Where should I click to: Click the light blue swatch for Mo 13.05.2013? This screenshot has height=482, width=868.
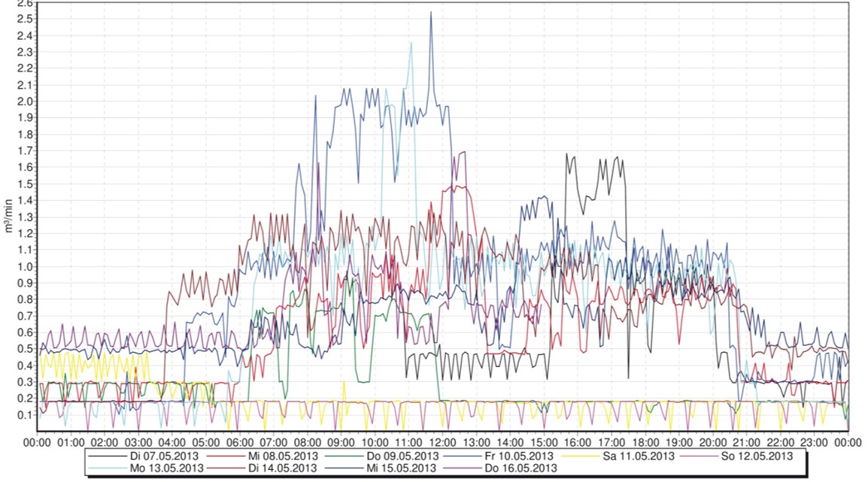tap(108, 468)
